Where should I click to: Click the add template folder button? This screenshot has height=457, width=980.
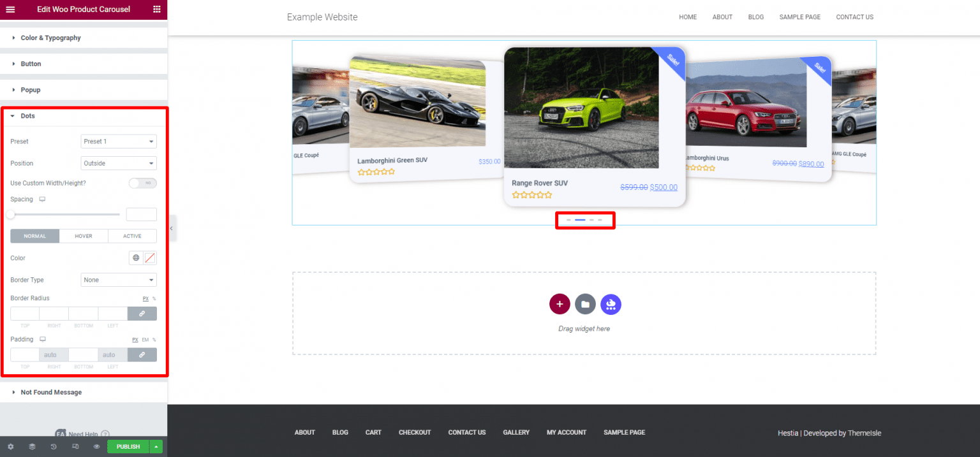585,304
